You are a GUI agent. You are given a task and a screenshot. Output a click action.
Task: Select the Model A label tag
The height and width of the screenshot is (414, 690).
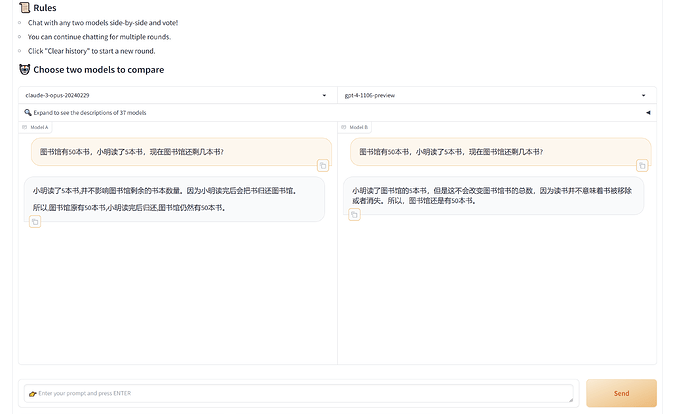pyautogui.click(x=36, y=127)
